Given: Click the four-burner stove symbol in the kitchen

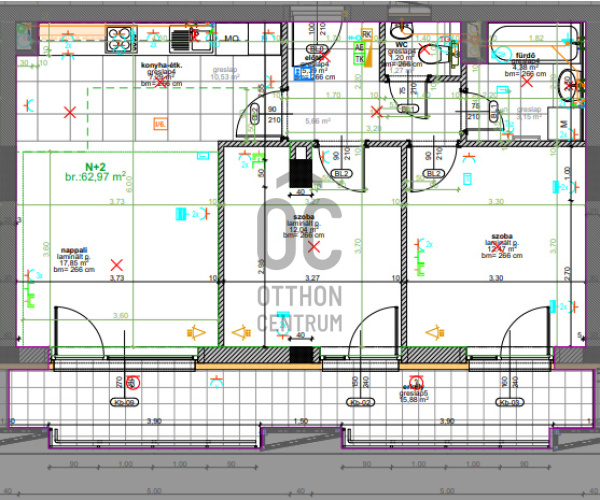Looking at the screenshot, I should tap(118, 40).
